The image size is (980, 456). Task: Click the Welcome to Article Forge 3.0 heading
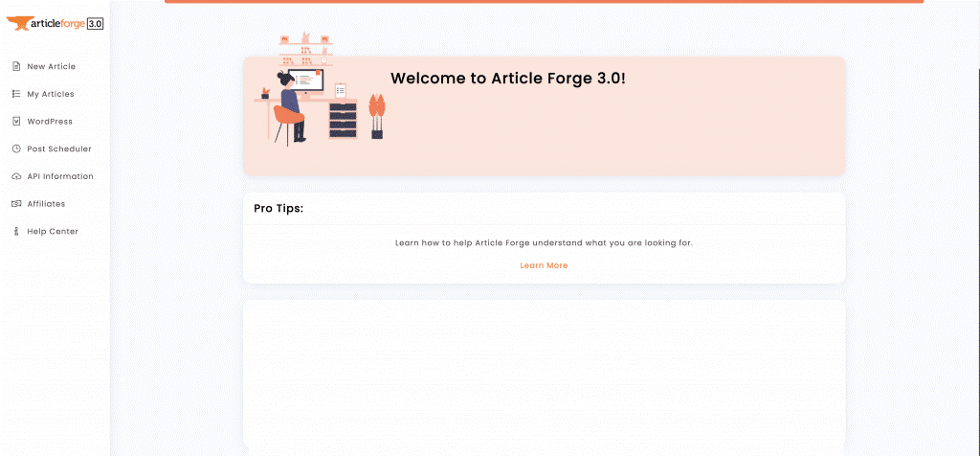[x=507, y=79]
